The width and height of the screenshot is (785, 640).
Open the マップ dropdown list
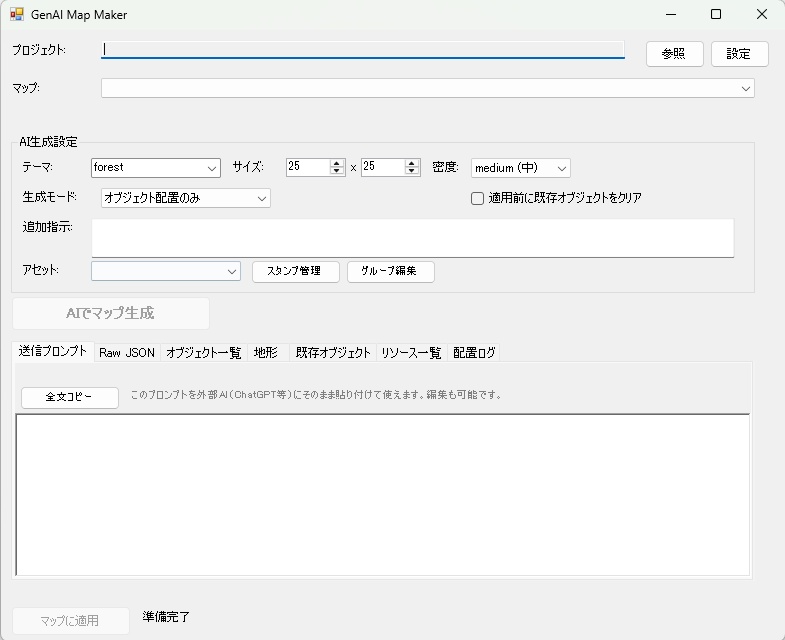pyautogui.click(x=428, y=88)
